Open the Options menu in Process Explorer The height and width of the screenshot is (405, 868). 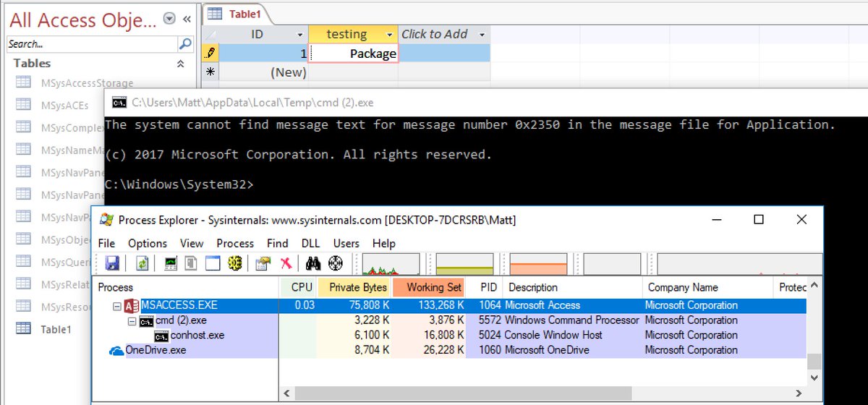pos(148,244)
